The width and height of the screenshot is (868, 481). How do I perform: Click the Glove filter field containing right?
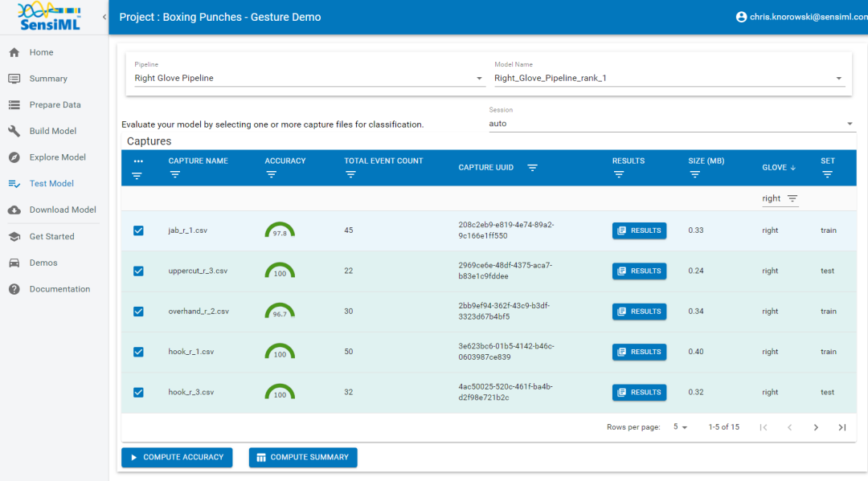[x=772, y=198]
